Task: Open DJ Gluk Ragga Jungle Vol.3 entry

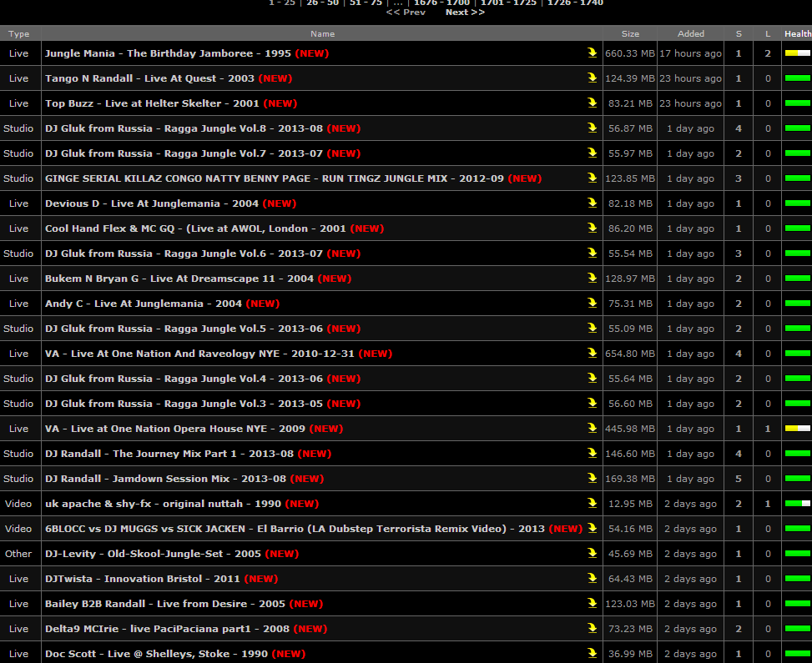Action: [x=184, y=403]
